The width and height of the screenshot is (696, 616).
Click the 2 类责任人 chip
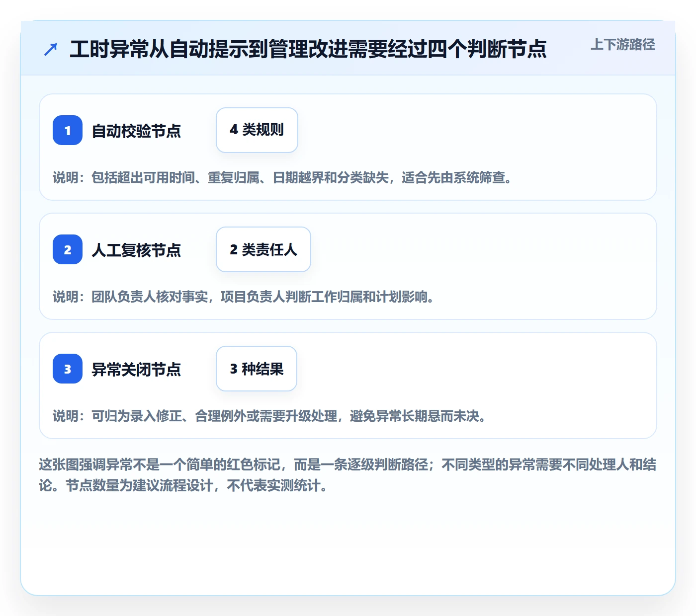[x=263, y=249]
